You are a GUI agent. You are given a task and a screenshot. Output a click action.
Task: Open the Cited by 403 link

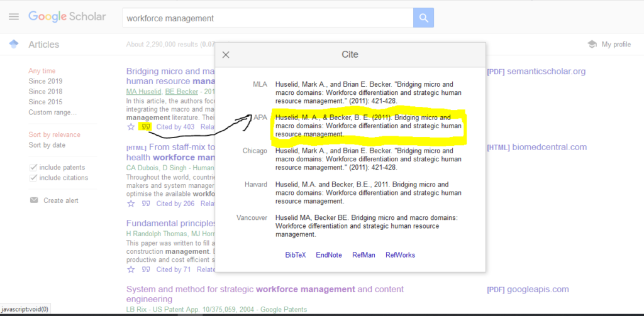175,127
